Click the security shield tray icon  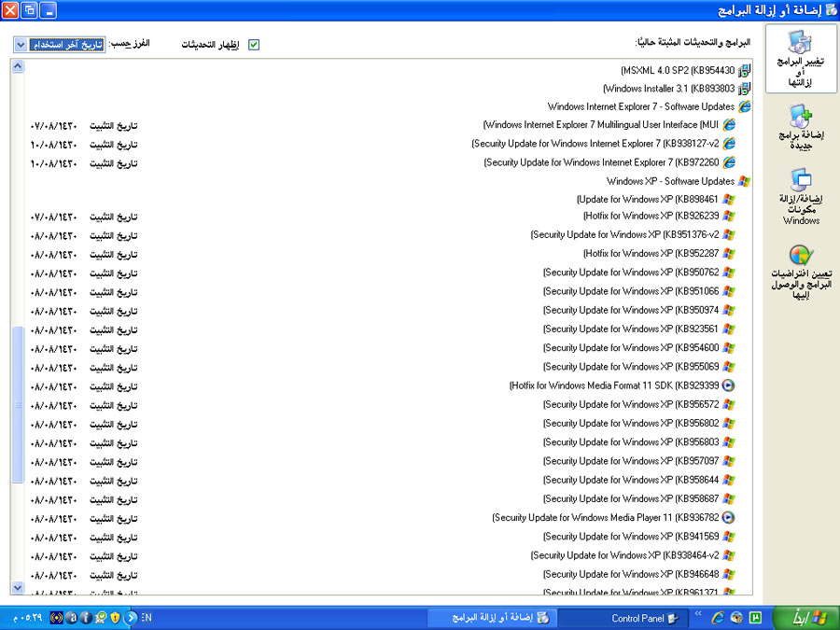pyautogui.click(x=115, y=618)
